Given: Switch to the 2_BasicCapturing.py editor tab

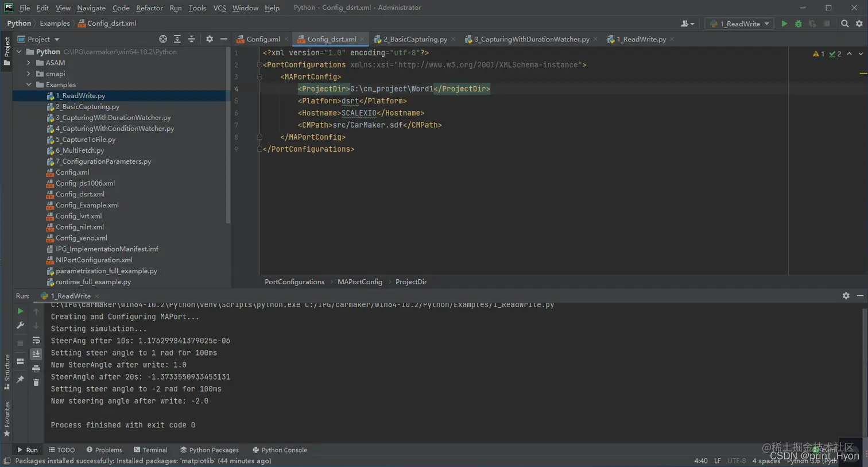Looking at the screenshot, I should pyautogui.click(x=414, y=39).
